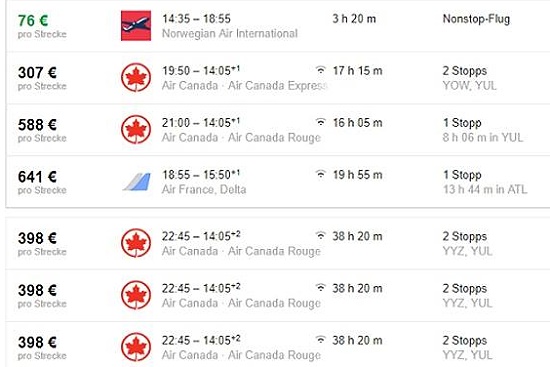Click the Norwegian Air International airline logo
The width and height of the screenshot is (550, 367).
click(136, 26)
